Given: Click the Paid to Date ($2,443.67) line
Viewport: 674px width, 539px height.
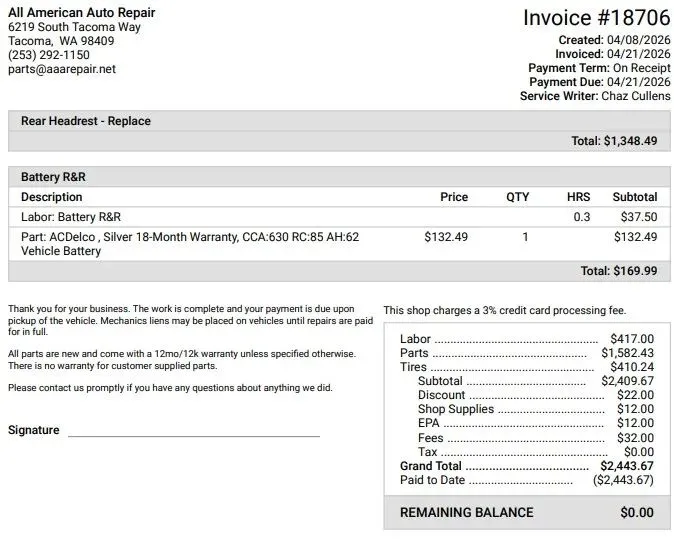Looking at the screenshot, I should click(x=527, y=480).
